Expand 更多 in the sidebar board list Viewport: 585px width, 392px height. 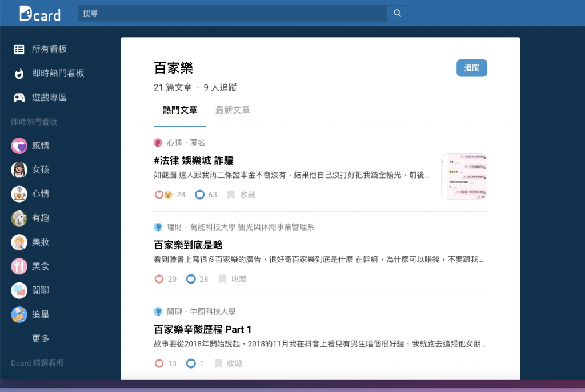tap(41, 338)
